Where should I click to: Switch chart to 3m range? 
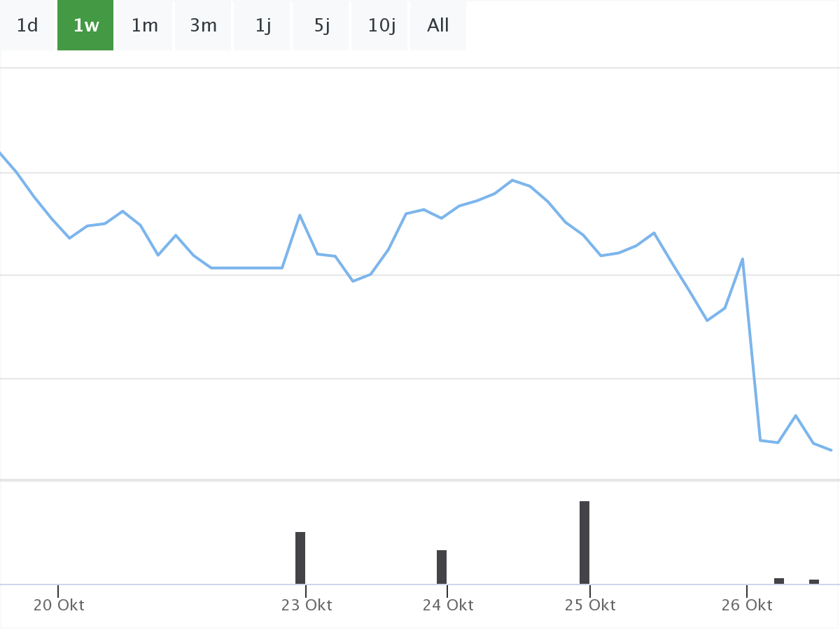coord(203,26)
